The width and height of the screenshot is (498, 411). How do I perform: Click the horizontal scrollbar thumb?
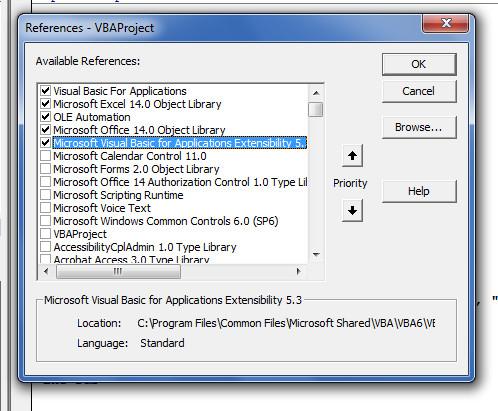click(x=118, y=272)
